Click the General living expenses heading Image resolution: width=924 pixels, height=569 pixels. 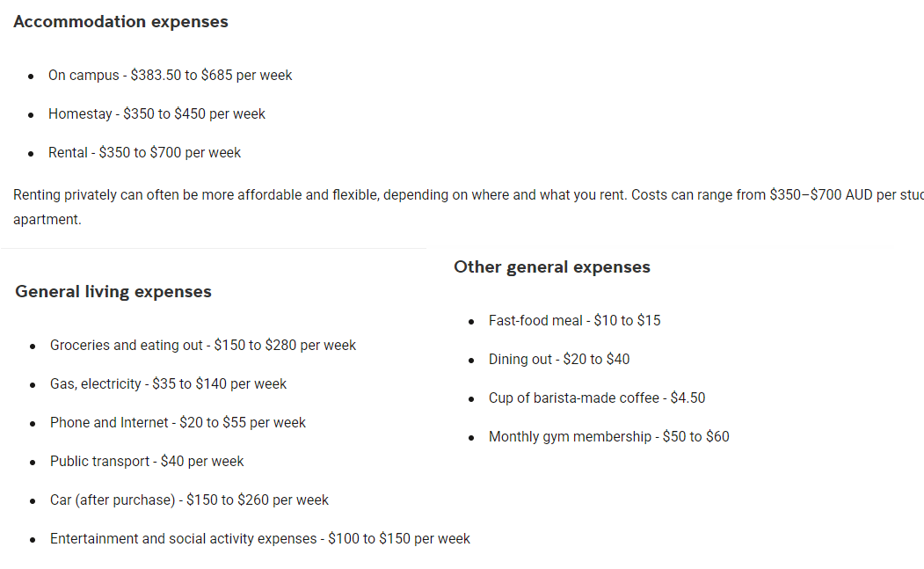pyautogui.click(x=113, y=292)
